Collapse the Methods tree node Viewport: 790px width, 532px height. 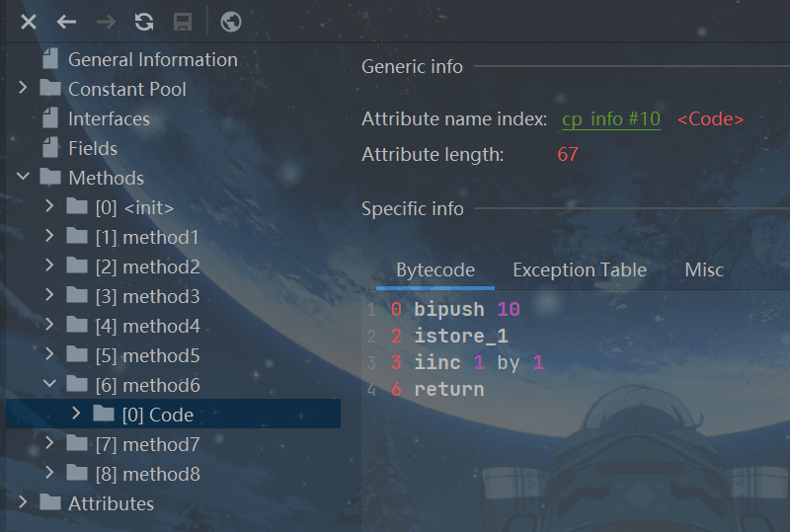pyautogui.click(x=24, y=178)
